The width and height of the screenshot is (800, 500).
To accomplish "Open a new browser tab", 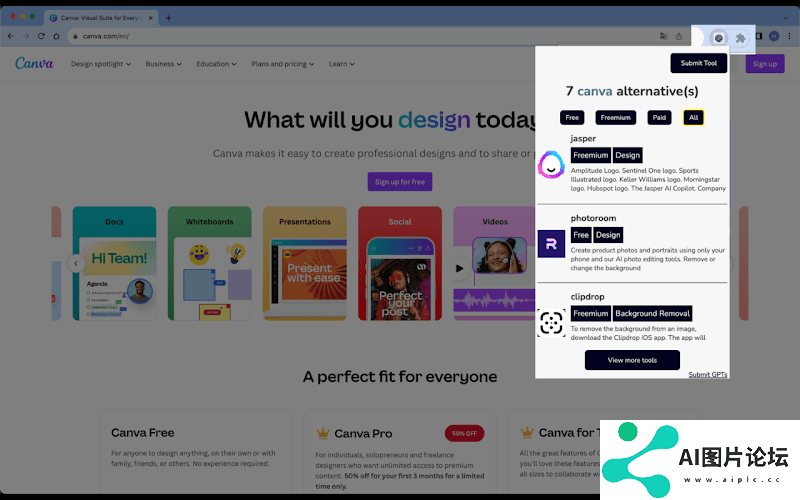I will point(168,18).
